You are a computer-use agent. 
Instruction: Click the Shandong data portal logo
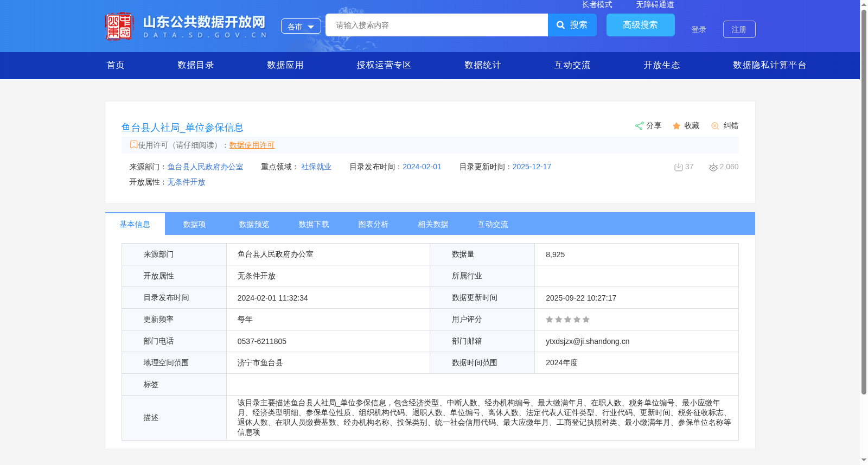186,26
